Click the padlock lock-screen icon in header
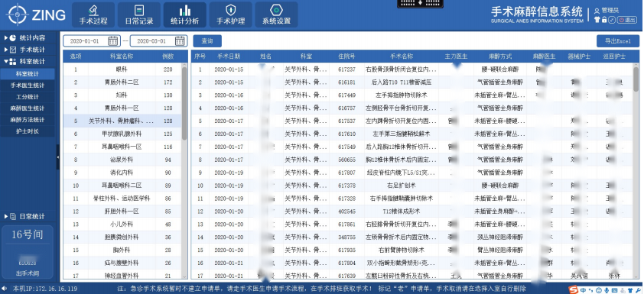 pos(604,19)
